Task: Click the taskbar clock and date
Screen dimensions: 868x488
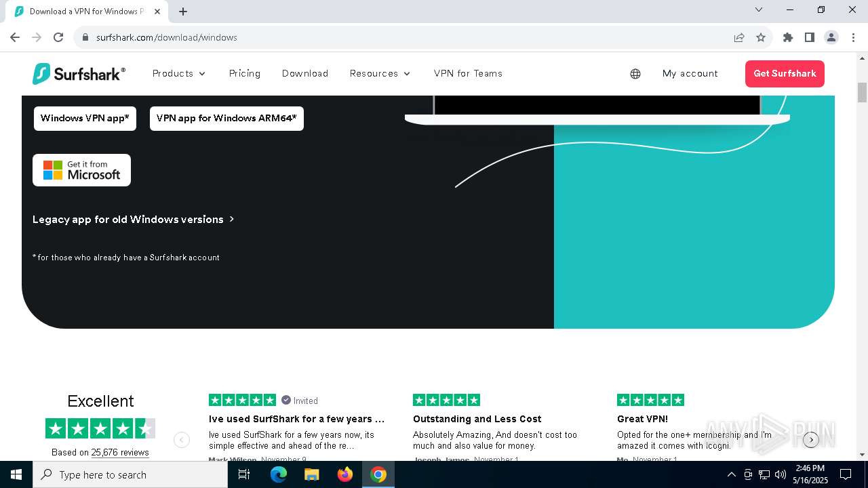Action: click(810, 474)
